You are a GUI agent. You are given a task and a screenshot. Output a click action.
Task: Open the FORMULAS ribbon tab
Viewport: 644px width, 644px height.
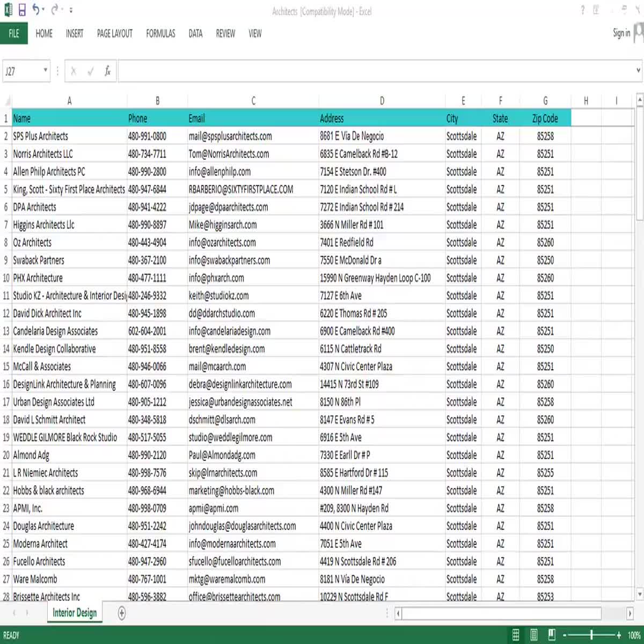click(160, 33)
